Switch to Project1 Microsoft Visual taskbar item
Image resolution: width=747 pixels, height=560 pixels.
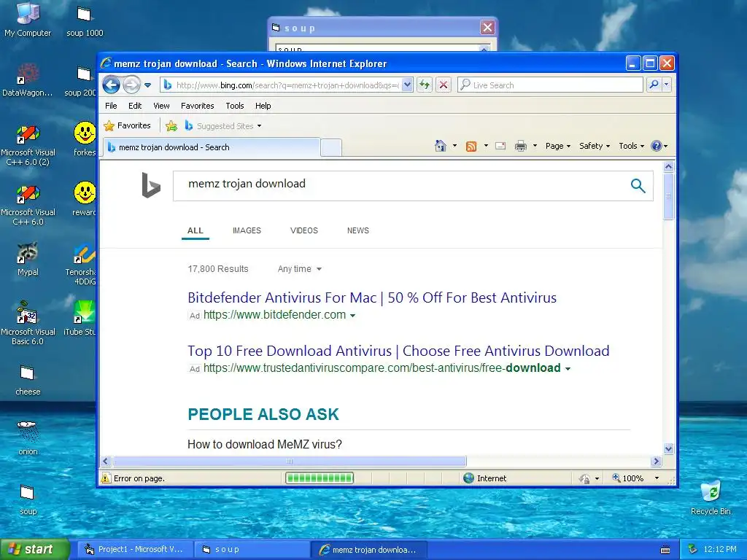pos(135,550)
